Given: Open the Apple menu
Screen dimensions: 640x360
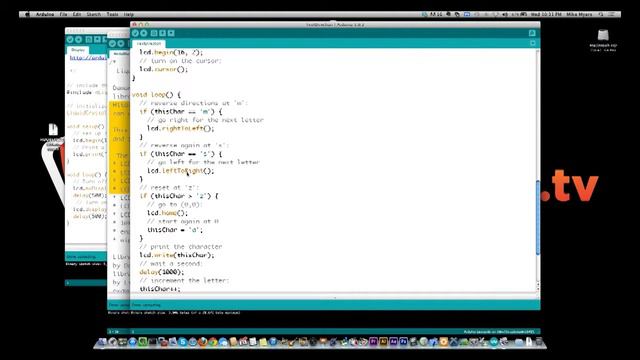Looking at the screenshot, I should (27, 14).
